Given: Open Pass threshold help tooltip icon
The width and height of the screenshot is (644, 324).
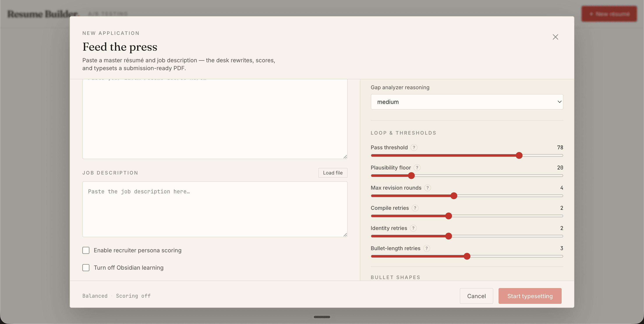Looking at the screenshot, I should pos(414,147).
